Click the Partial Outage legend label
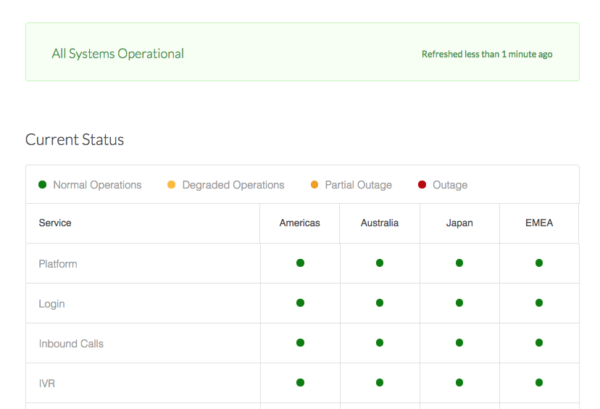 tap(359, 185)
